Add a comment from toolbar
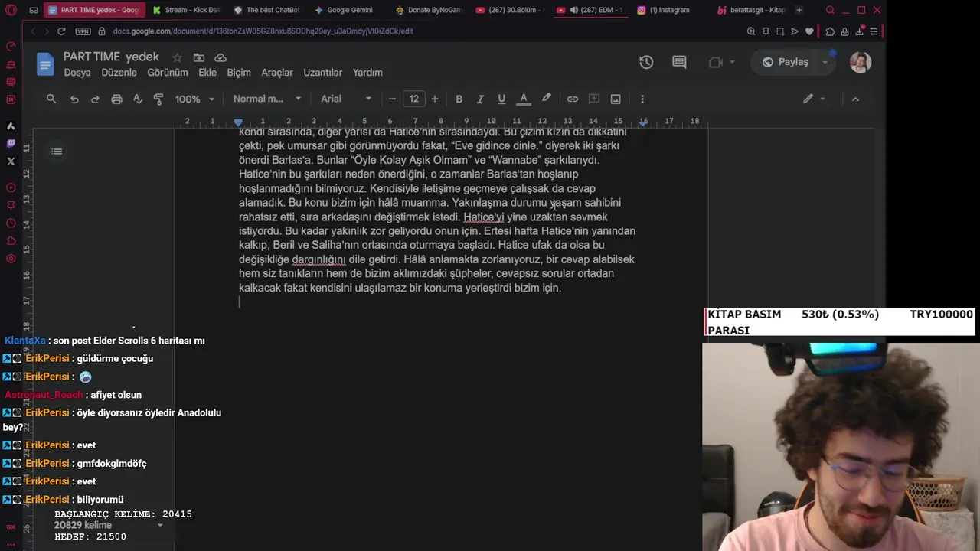The image size is (980, 551). click(x=593, y=99)
